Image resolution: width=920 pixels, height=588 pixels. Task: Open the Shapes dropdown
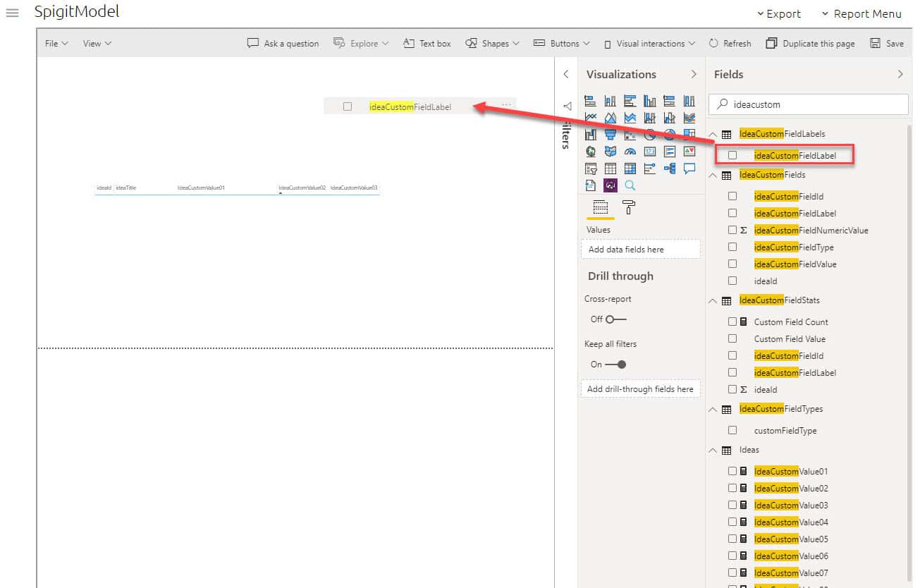pos(493,44)
